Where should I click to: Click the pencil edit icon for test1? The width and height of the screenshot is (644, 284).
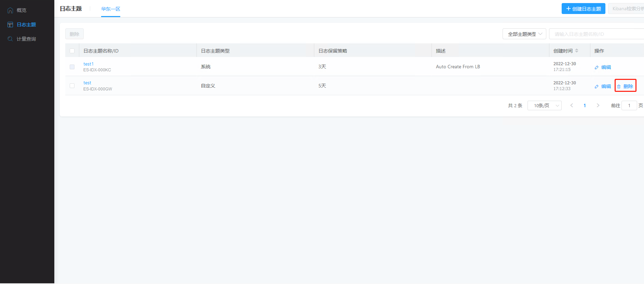tap(597, 68)
